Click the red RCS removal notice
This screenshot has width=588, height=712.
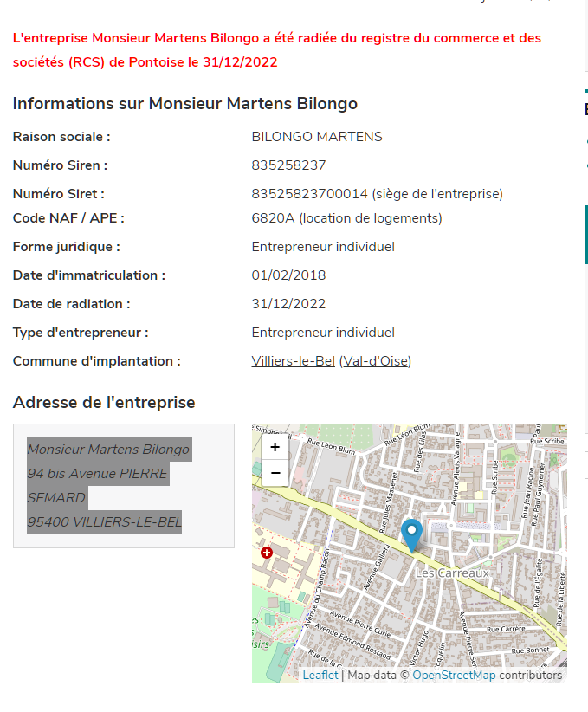tap(277, 50)
